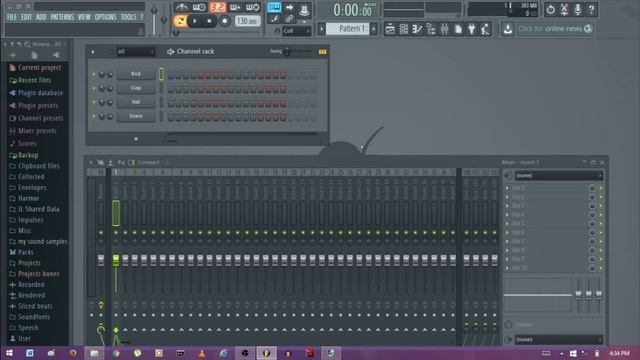The height and width of the screenshot is (360, 640).
Task: Click previous pattern arrow before Pattern 1
Action: click(x=322, y=29)
